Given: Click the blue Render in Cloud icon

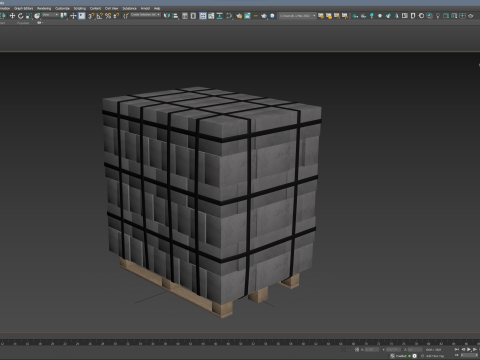Looking at the screenshot, I should pos(272,16).
